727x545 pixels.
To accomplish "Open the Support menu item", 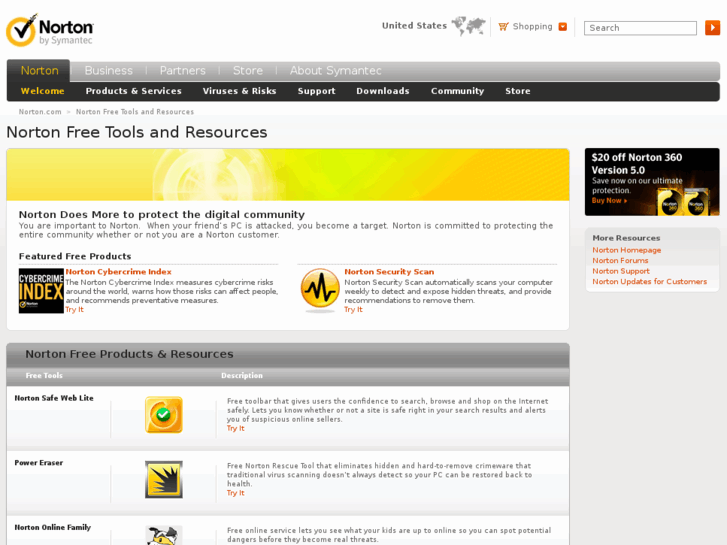I will tap(316, 91).
